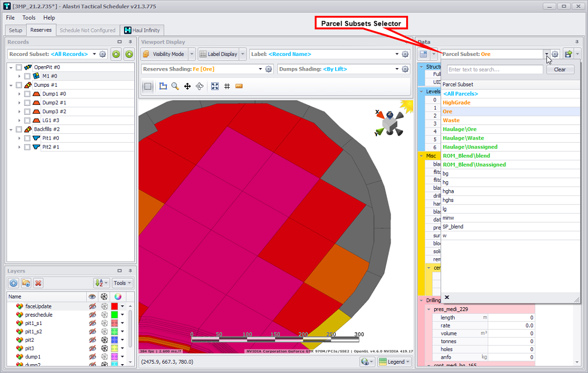
Task: Click the zoom-to-extents icon
Action: 215,86
